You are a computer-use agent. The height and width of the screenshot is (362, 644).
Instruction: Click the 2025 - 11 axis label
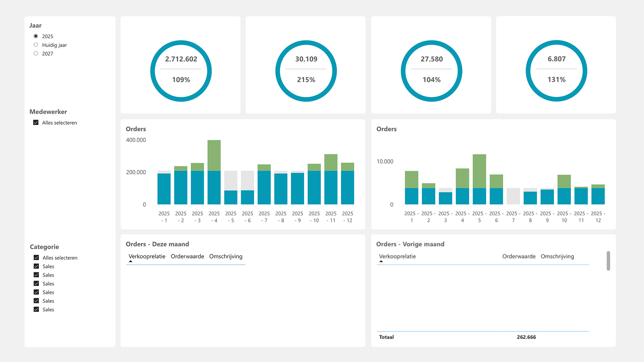point(331,217)
